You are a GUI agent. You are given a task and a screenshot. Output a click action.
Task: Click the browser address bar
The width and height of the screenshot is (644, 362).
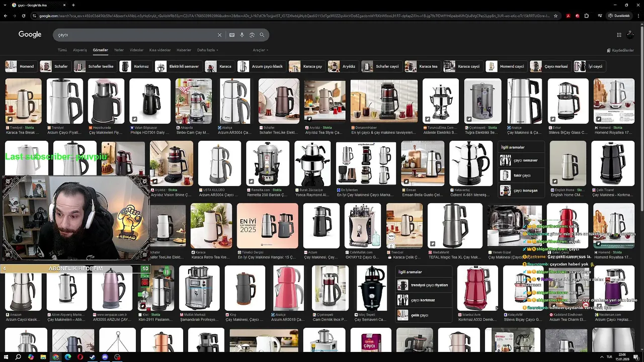[293, 16]
